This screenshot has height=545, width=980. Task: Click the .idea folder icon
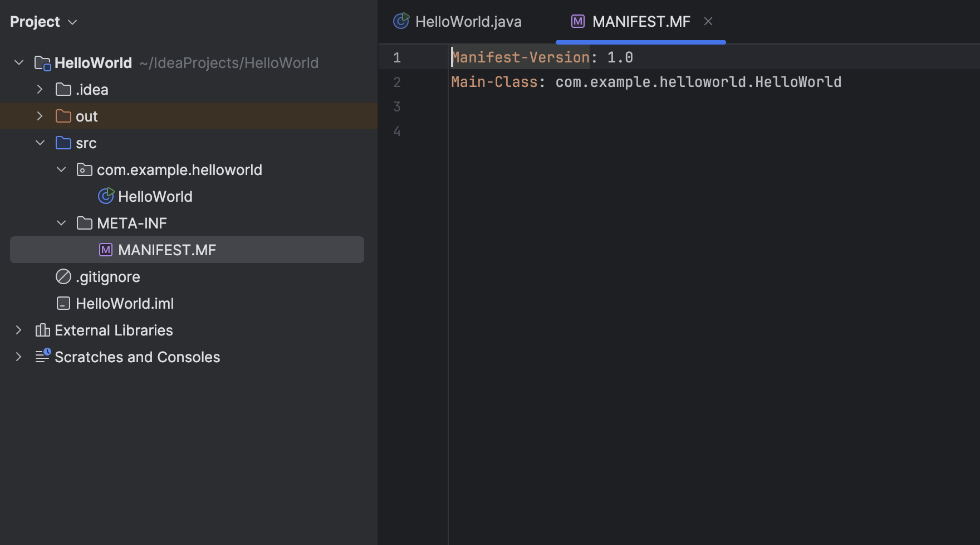click(63, 89)
